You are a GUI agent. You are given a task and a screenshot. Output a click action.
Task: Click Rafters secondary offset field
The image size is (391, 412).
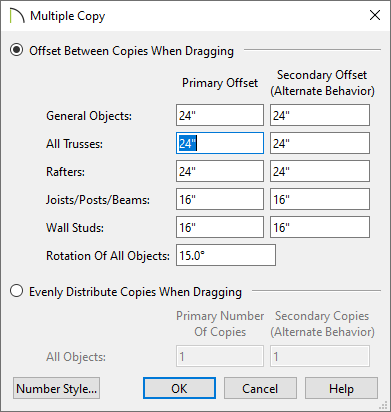click(320, 171)
